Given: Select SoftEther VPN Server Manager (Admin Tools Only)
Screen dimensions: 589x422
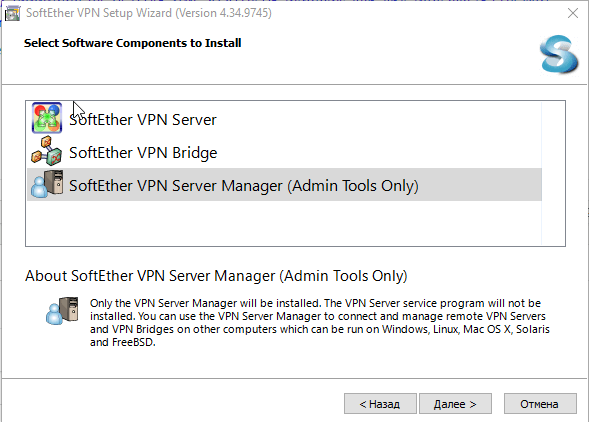Looking at the screenshot, I should 284,185.
